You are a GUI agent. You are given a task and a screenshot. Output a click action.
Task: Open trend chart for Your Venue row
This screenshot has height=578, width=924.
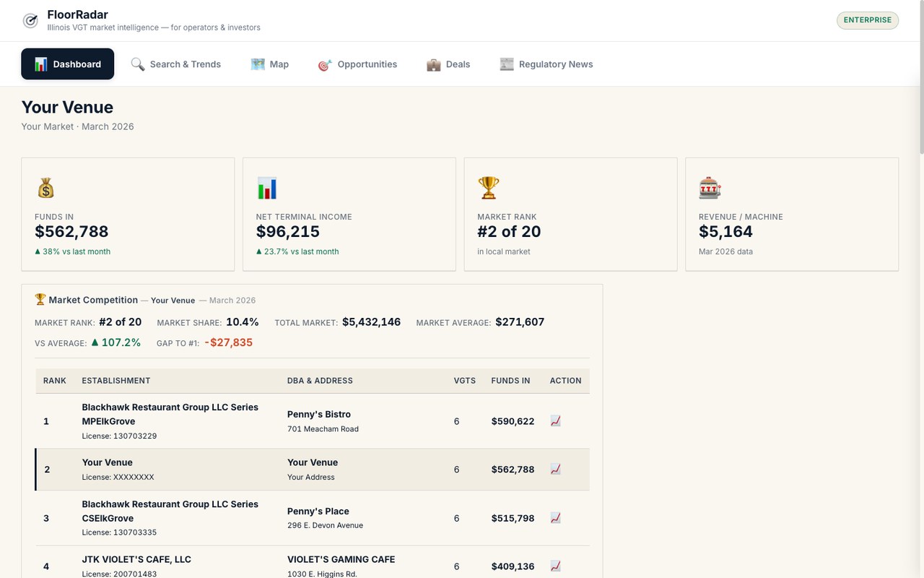555,469
